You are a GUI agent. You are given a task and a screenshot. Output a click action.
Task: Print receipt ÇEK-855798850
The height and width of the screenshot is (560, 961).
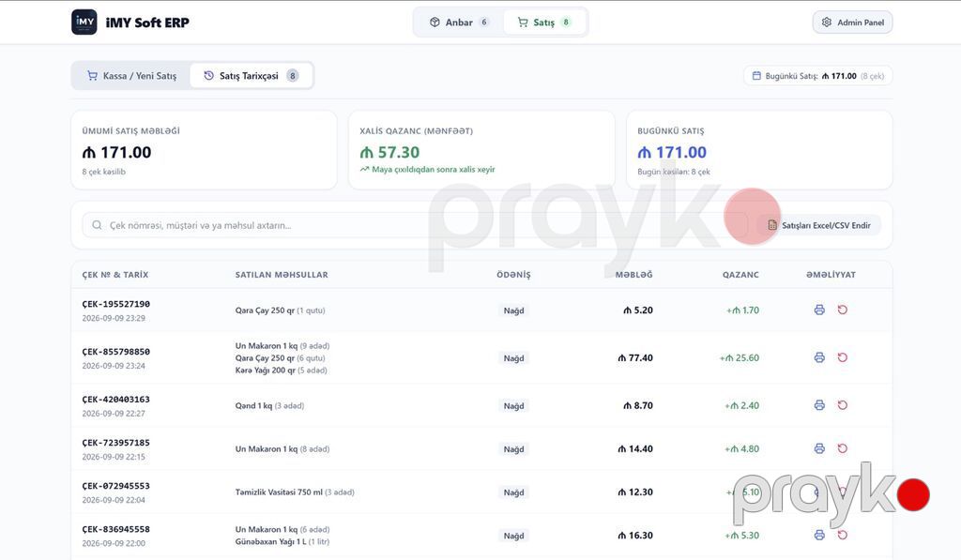coord(818,357)
